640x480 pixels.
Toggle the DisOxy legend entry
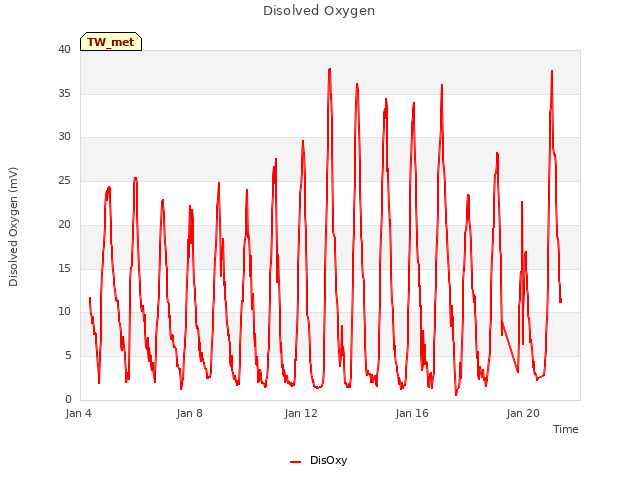tap(318, 460)
